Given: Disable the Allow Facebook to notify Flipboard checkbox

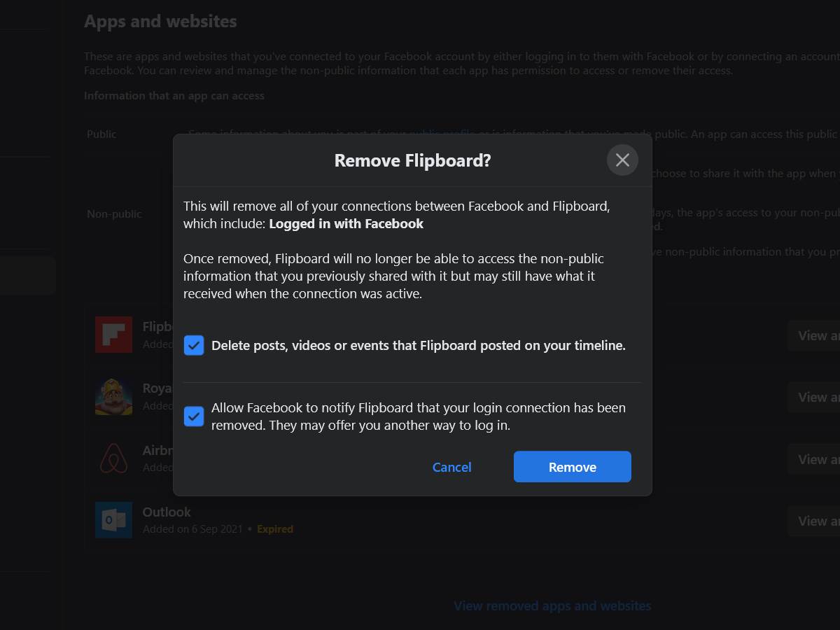Looking at the screenshot, I should 193,416.
